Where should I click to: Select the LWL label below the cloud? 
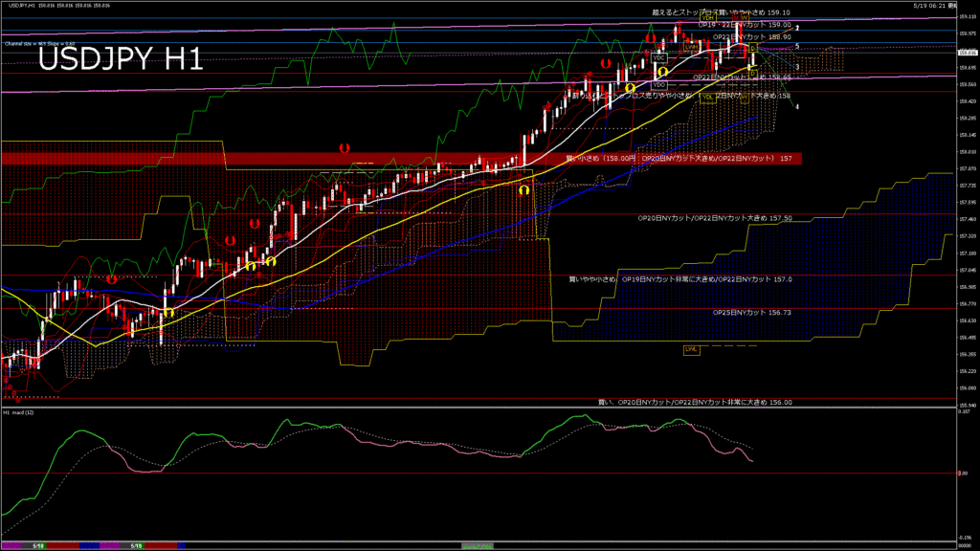(x=691, y=350)
